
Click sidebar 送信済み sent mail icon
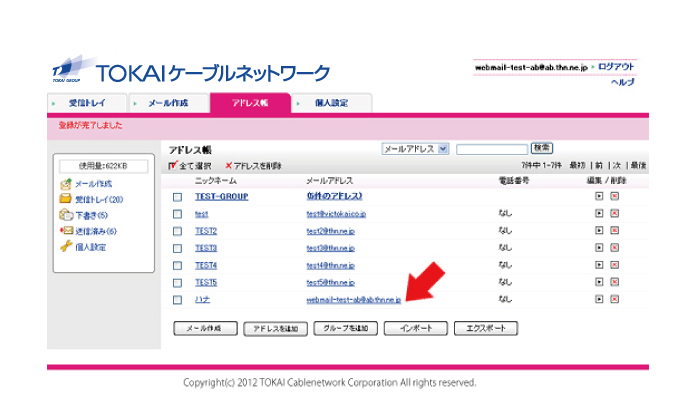pos(66,231)
